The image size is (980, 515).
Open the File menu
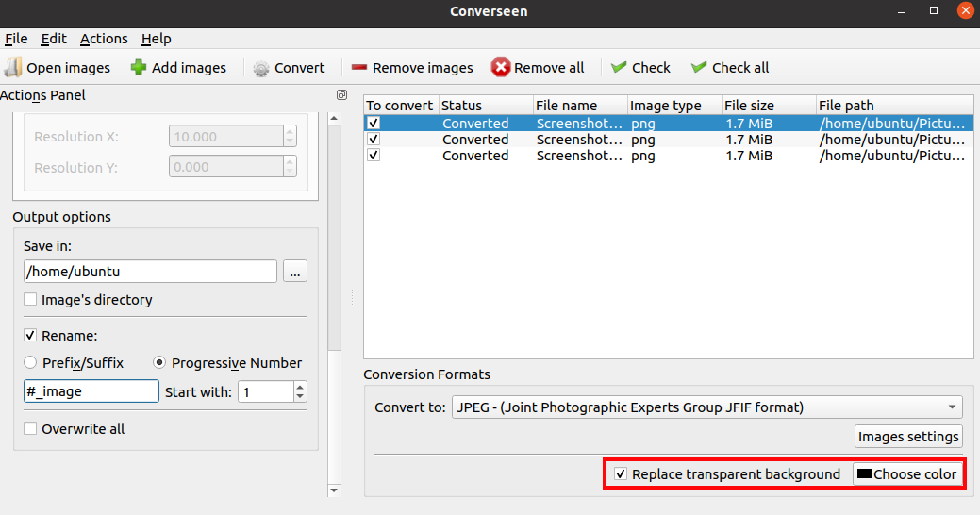[16, 39]
